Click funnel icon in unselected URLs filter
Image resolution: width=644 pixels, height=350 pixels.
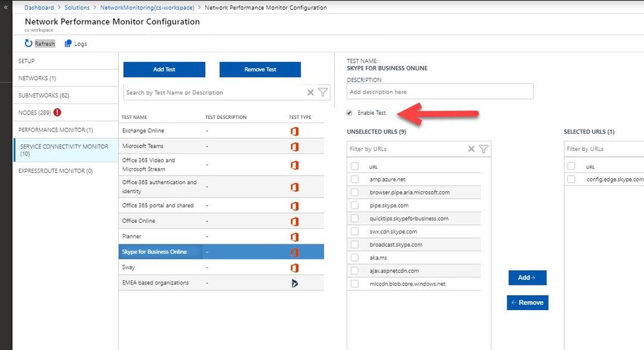click(x=484, y=149)
